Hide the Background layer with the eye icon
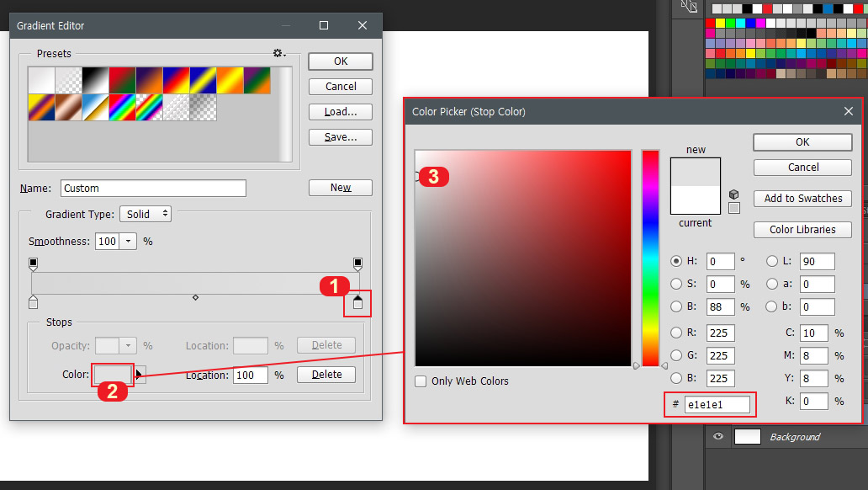 point(718,436)
